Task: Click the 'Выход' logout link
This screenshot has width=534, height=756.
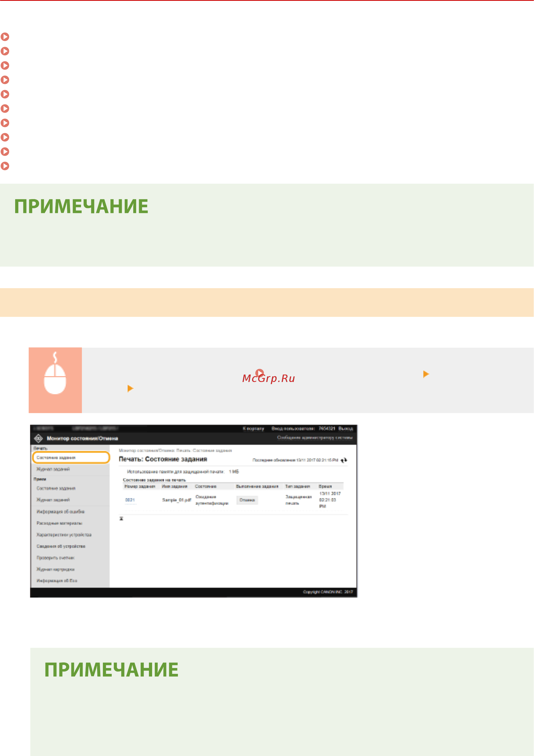Action: (x=345, y=429)
